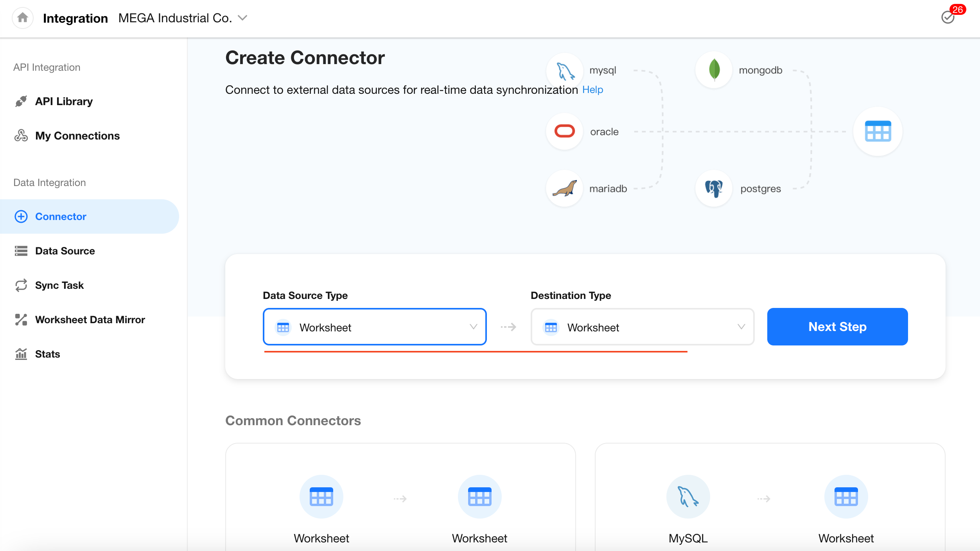Open the Help link

pos(592,89)
